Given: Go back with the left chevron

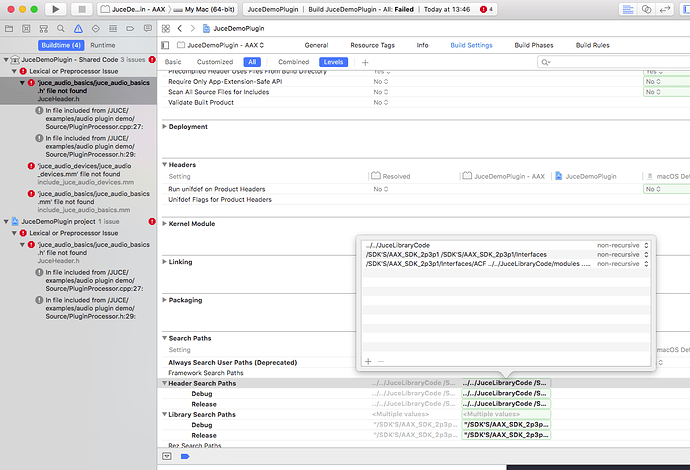Looking at the screenshot, I should tap(180, 29).
